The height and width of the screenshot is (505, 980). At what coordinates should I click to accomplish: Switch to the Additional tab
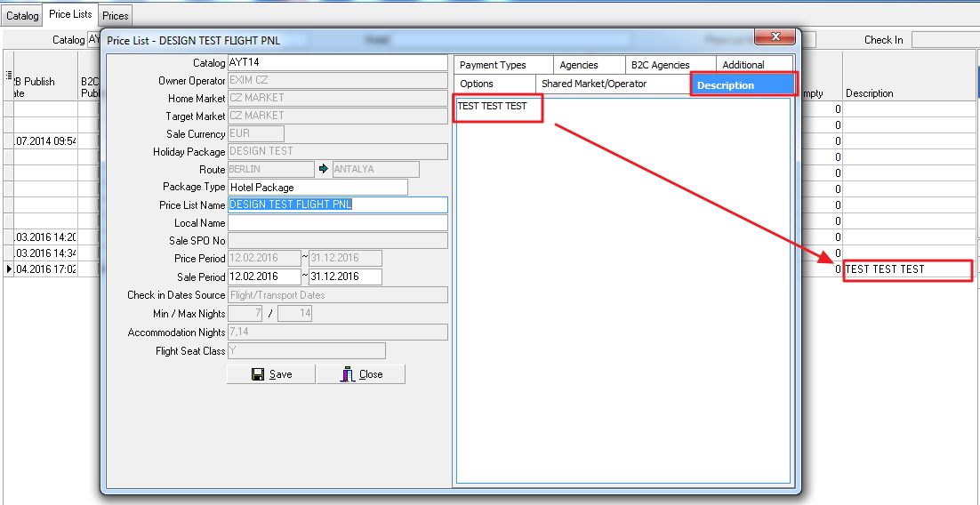(x=743, y=65)
